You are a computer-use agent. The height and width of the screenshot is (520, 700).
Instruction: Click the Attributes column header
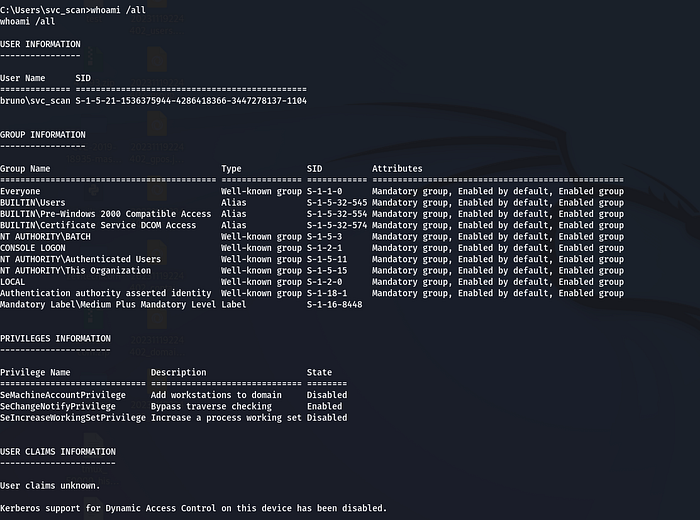point(397,169)
